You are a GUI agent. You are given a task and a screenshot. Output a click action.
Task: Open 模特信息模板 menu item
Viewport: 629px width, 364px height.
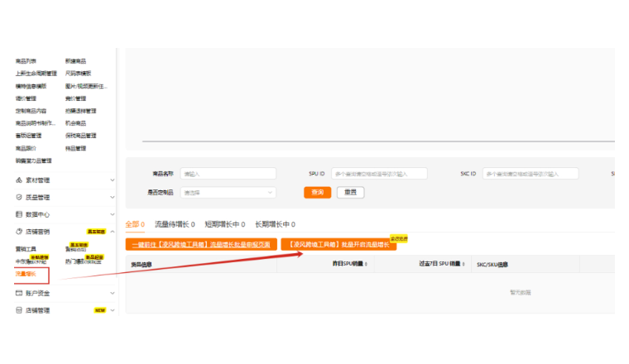tap(31, 86)
